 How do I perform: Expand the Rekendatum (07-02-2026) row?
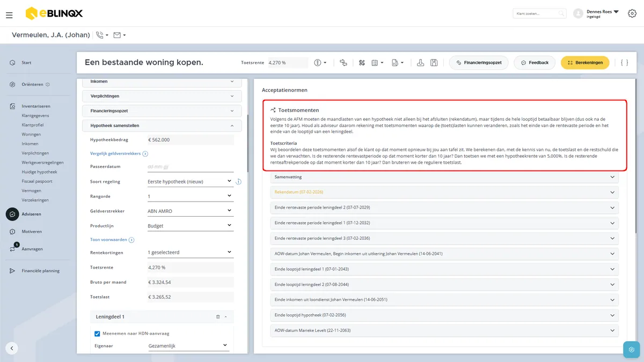(x=444, y=192)
